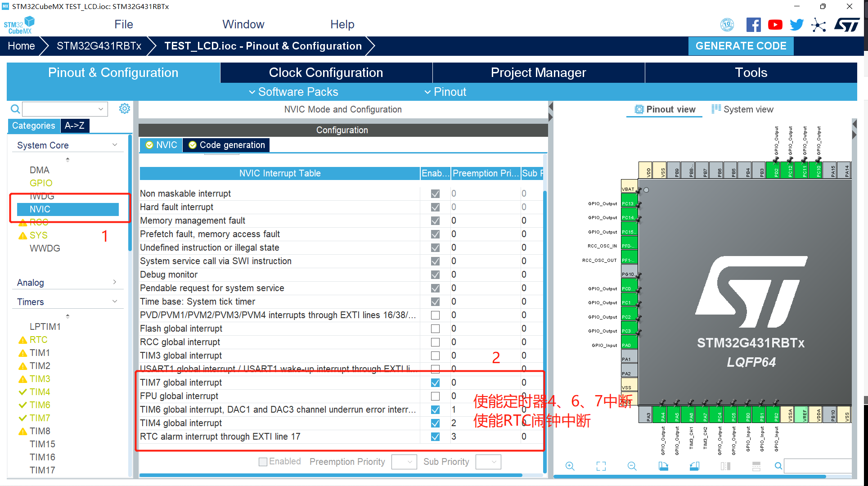The image size is (868, 486).
Task: Toggle RTC alarm interrupt enable checkbox
Action: pyautogui.click(x=435, y=436)
